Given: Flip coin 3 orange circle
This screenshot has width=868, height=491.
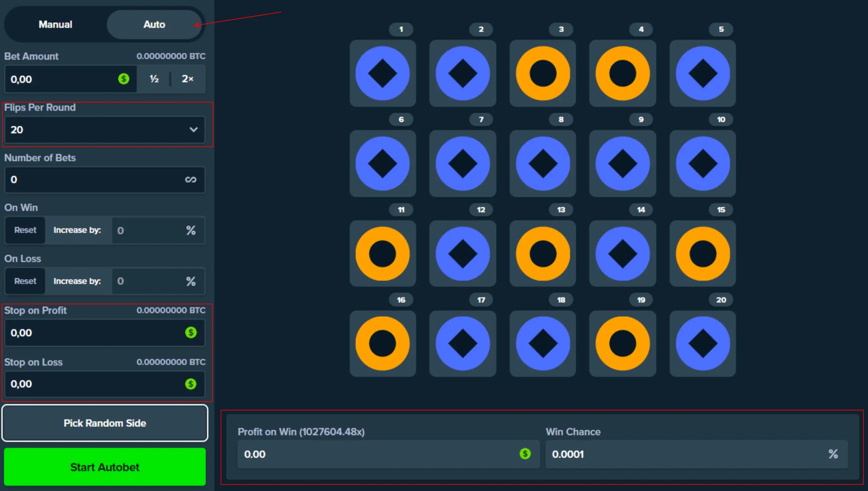Looking at the screenshot, I should tap(543, 73).
